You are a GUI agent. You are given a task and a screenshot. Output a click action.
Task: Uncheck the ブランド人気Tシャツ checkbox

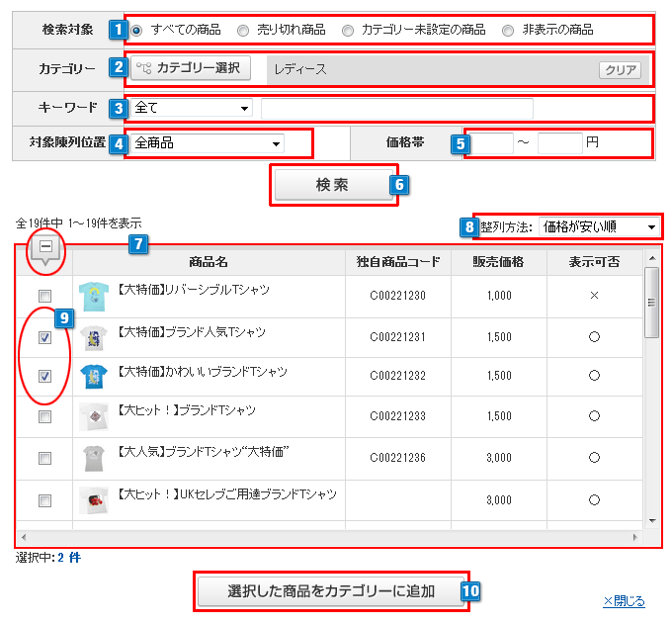click(44, 337)
